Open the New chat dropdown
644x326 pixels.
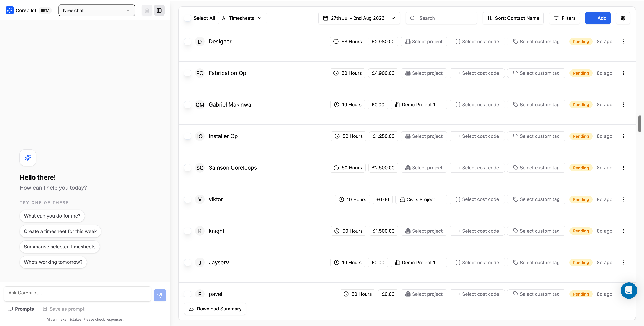click(97, 10)
